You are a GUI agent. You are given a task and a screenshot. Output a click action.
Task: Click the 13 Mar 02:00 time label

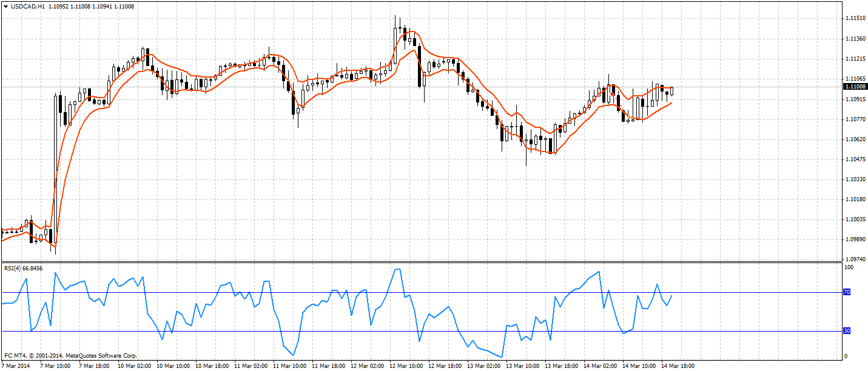coord(484,366)
